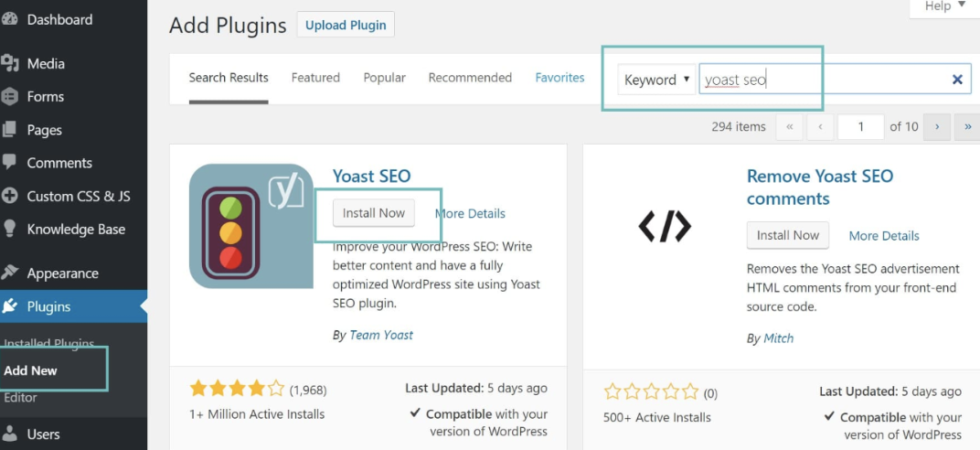This screenshot has height=450, width=980.
Task: Click the Custom CSS & JS plus icon
Action: [10, 196]
